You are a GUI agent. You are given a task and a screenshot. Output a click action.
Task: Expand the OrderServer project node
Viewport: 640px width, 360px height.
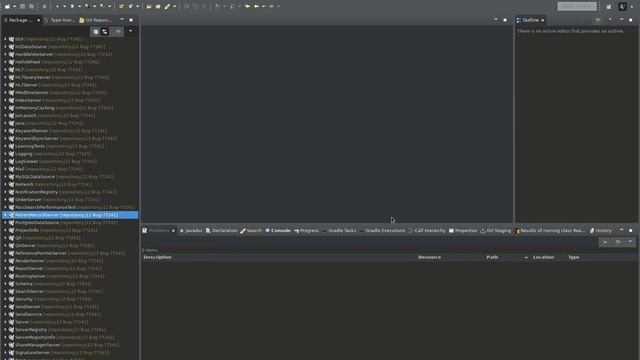coord(5,200)
